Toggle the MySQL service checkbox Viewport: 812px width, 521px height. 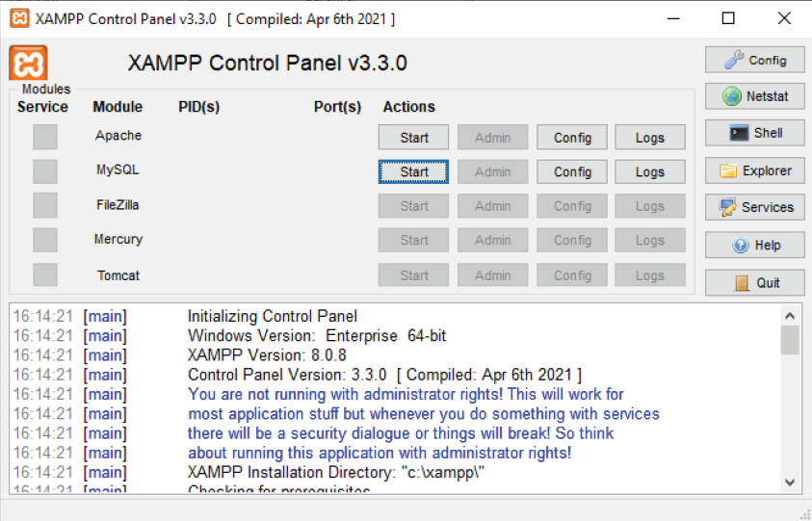pyautogui.click(x=45, y=171)
